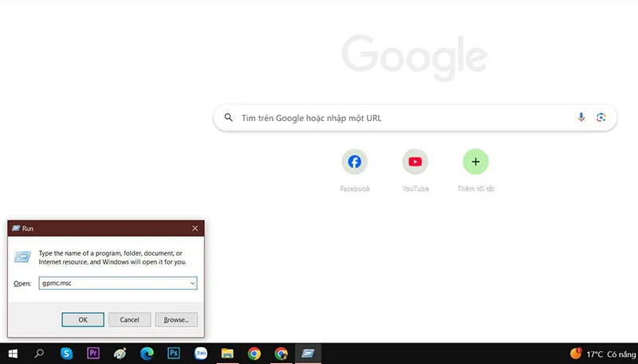Screen dimensions: 638x364
Task: Open Zalo from the taskbar
Action: [x=200, y=353]
